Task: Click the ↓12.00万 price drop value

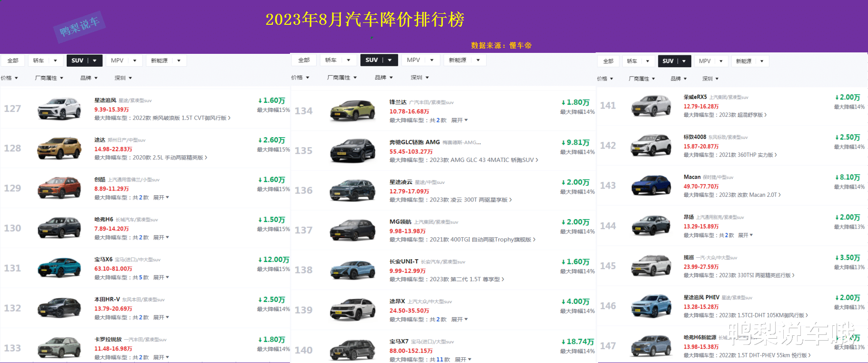Action: [x=274, y=260]
